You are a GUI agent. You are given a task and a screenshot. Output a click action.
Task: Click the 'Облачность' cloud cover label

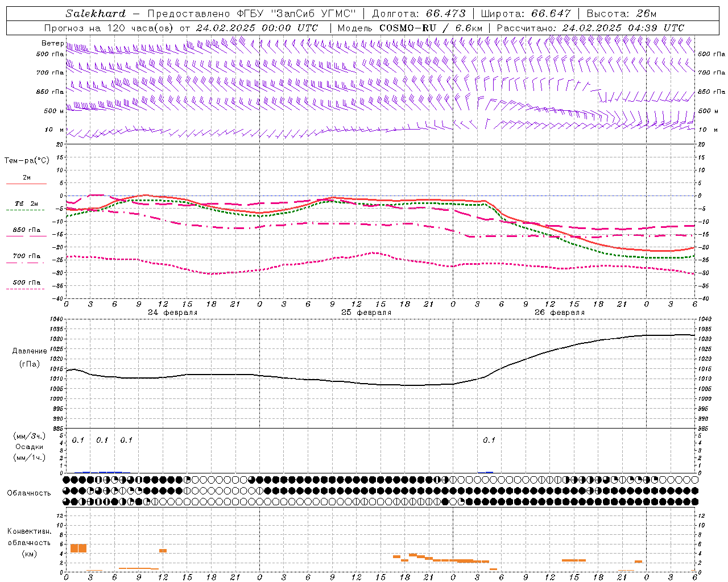coord(29,493)
